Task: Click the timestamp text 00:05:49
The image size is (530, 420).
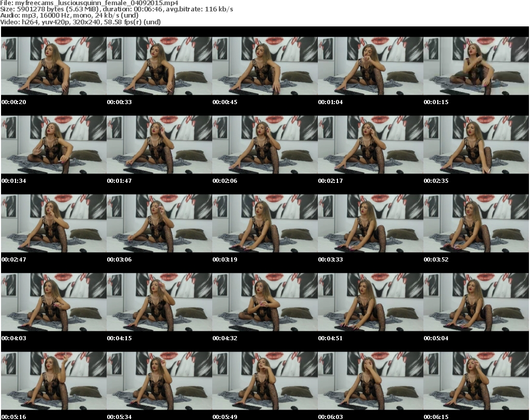Action: pyautogui.click(x=225, y=417)
